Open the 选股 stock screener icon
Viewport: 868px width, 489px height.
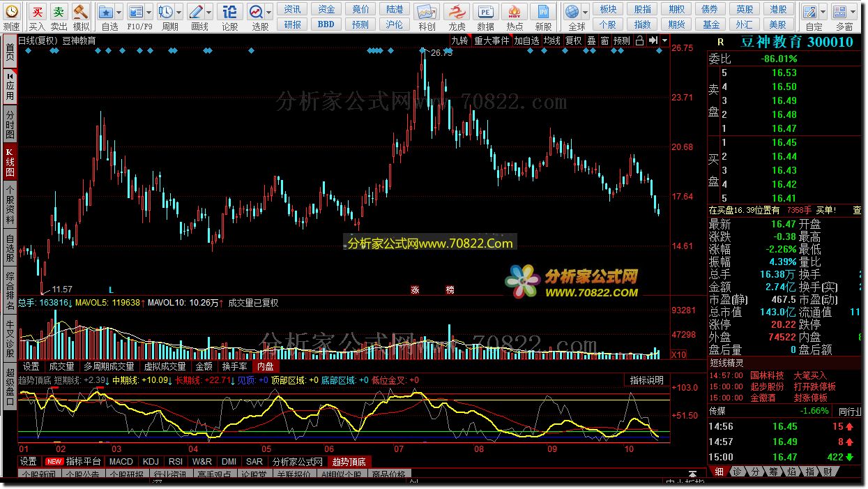tap(256, 12)
